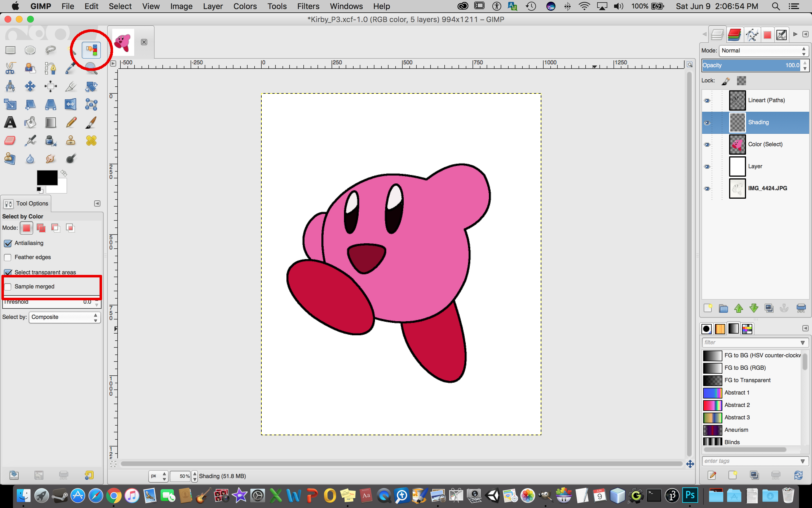Select the Ellipse Select tool
Image resolution: width=812 pixels, height=508 pixels.
pyautogui.click(x=30, y=50)
